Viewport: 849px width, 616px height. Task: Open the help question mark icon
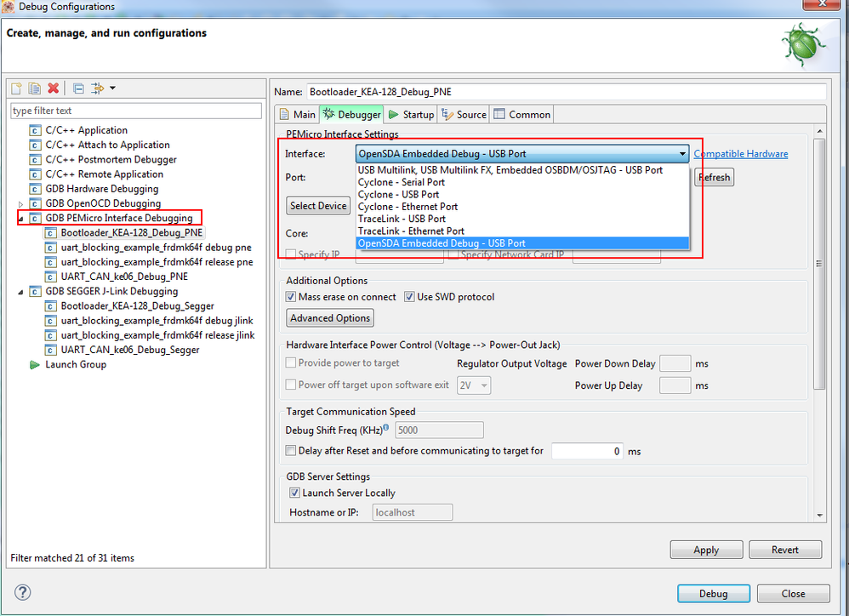(23, 591)
